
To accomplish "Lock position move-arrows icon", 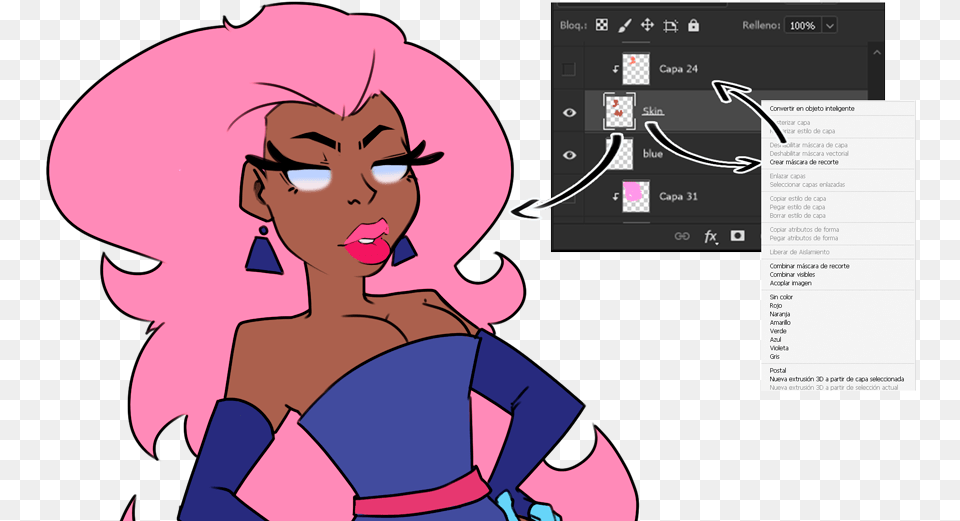I will (x=647, y=25).
